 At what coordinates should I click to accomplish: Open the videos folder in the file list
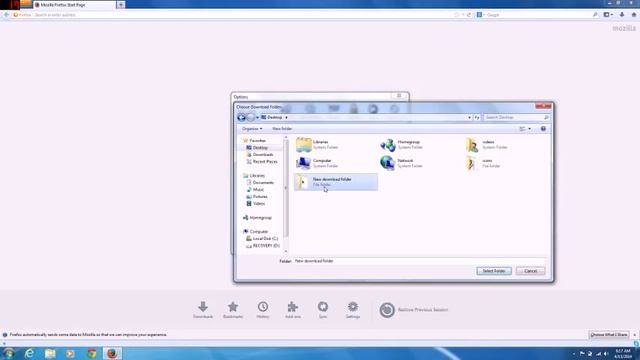[487, 144]
